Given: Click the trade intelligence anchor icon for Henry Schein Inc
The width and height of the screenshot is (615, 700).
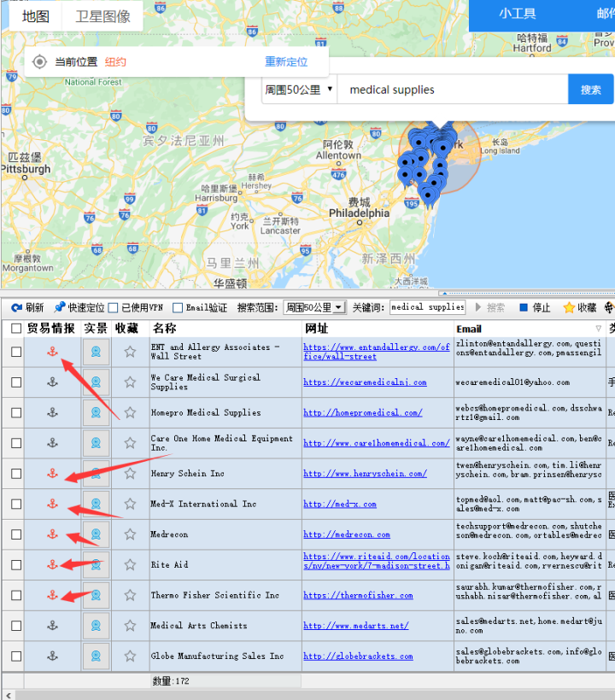Looking at the screenshot, I should [53, 473].
